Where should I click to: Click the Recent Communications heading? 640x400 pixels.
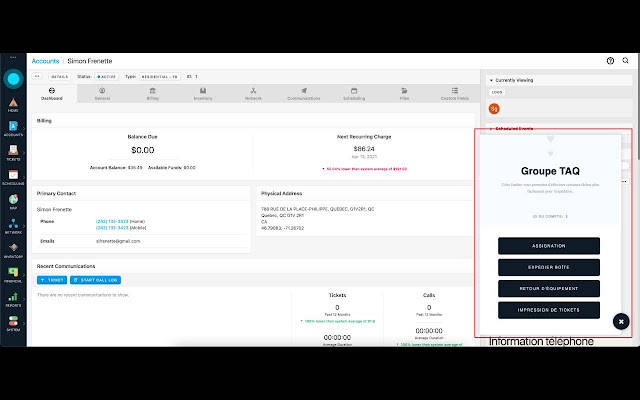(x=66, y=266)
